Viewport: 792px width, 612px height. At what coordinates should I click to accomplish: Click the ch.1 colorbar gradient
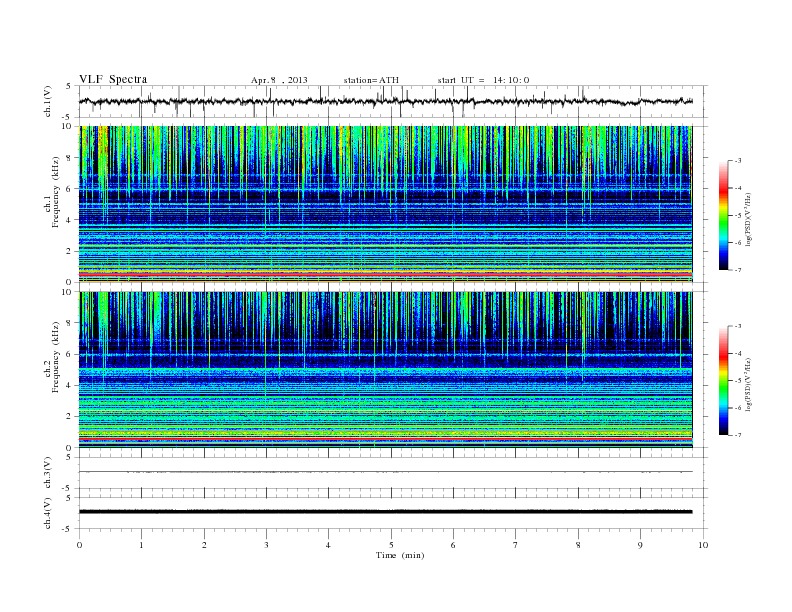[723, 215]
